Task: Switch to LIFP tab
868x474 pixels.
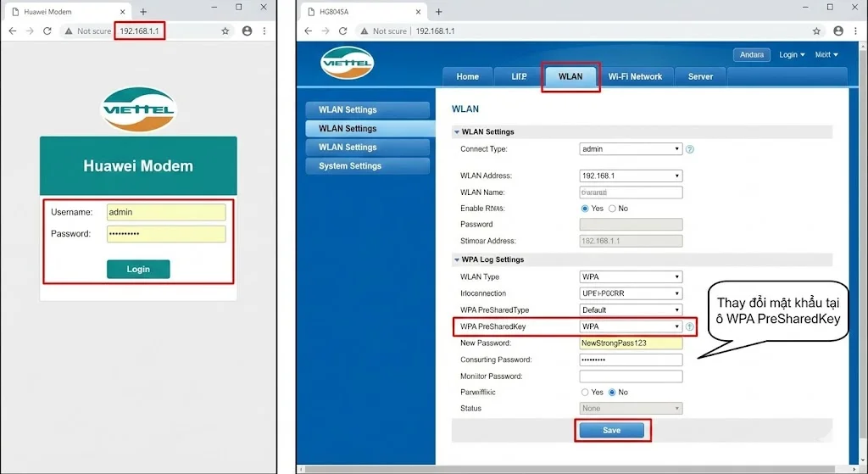Action: (x=519, y=76)
